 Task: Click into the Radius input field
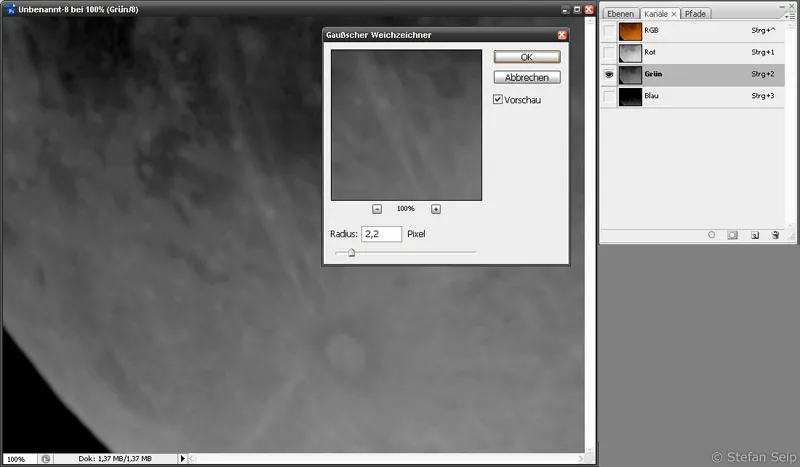[x=381, y=234]
